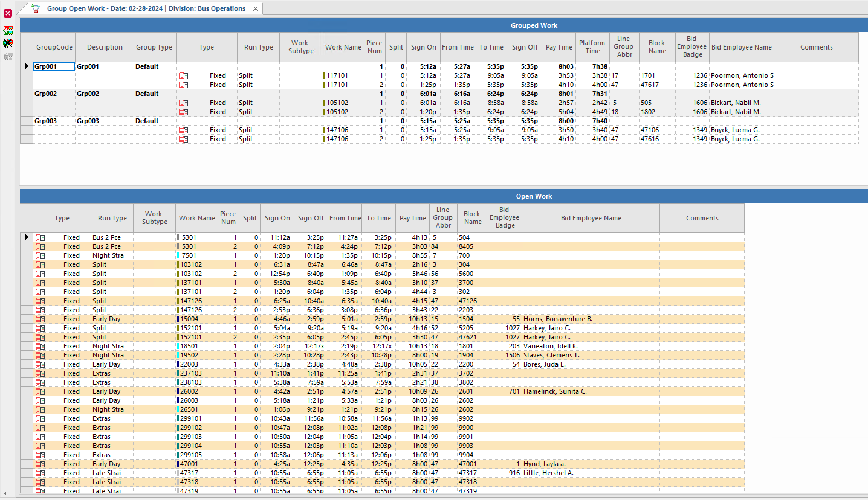
Task: Click the bus icon on 147106 piece 2 row
Action: tap(184, 139)
